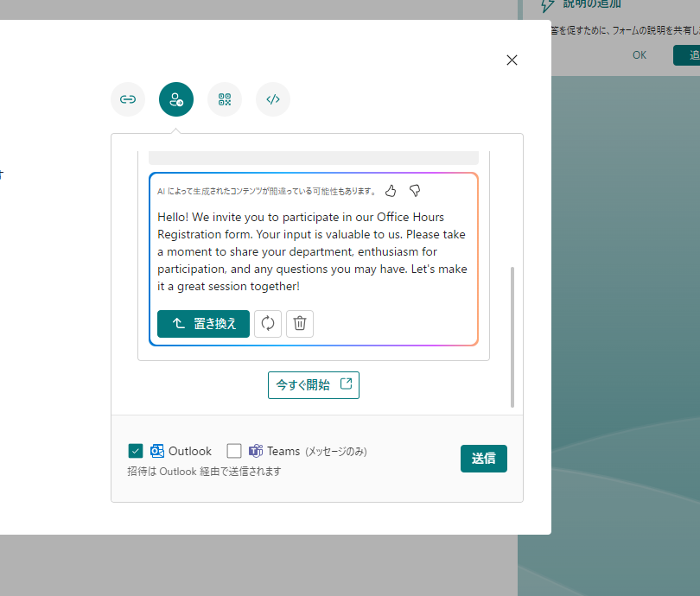Regenerate the AI invitation message
The height and width of the screenshot is (596, 700).
tap(268, 323)
